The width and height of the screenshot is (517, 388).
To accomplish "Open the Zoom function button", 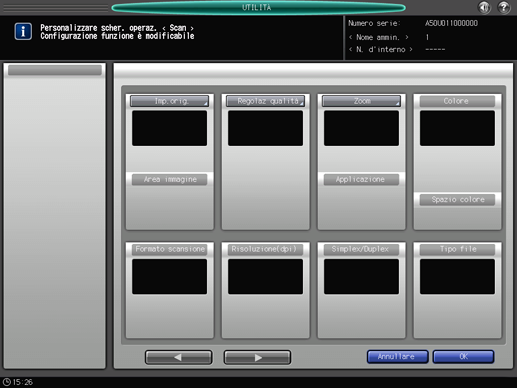I will [x=361, y=101].
